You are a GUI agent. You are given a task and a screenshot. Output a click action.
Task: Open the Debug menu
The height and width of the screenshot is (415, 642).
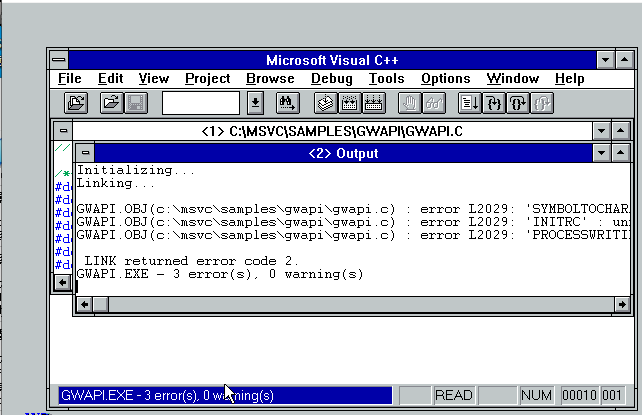pos(332,79)
